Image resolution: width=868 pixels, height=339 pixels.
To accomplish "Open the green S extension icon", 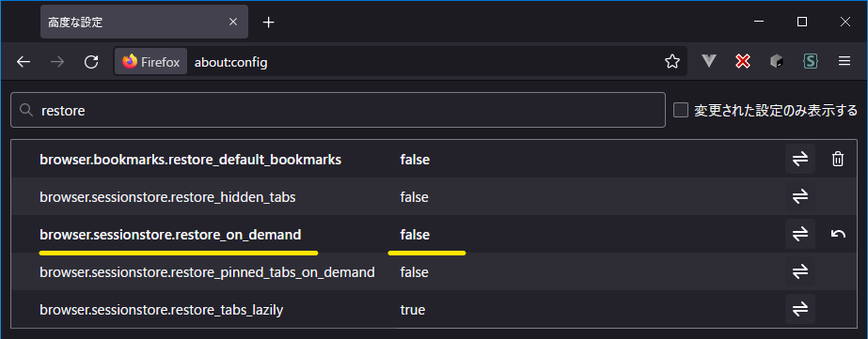I will 811,61.
